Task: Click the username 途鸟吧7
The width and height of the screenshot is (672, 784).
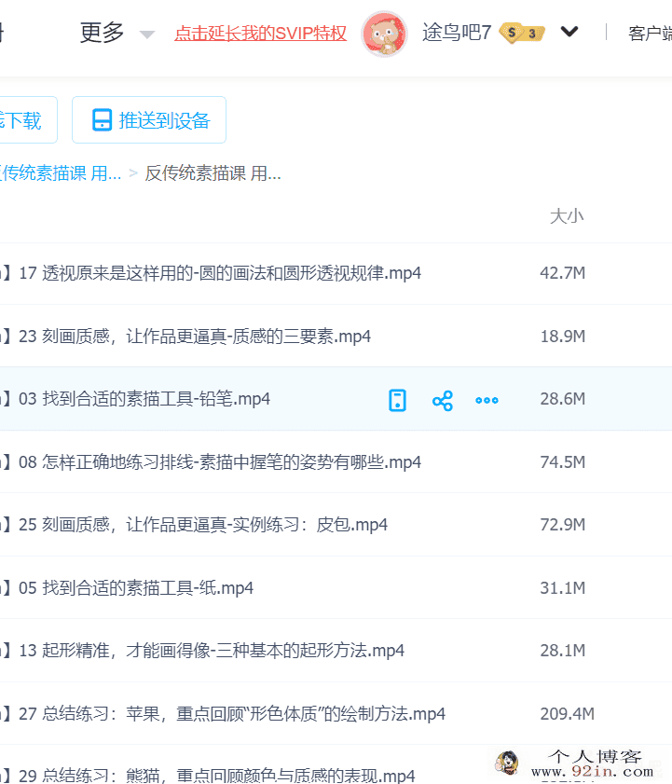Action: tap(457, 33)
